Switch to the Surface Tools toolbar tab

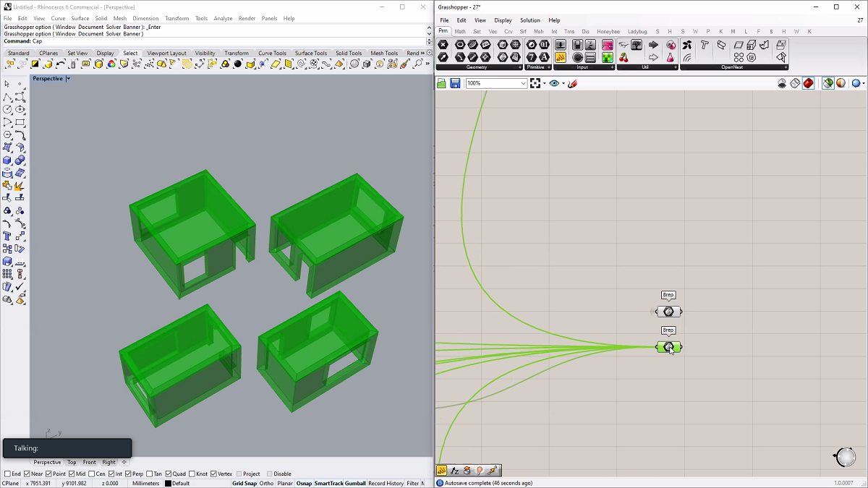[x=310, y=53]
